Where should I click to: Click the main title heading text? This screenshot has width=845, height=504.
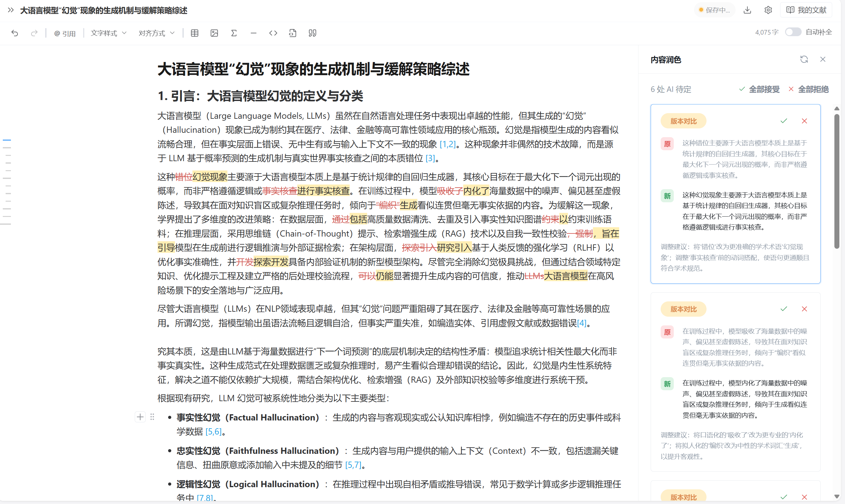tap(313, 69)
